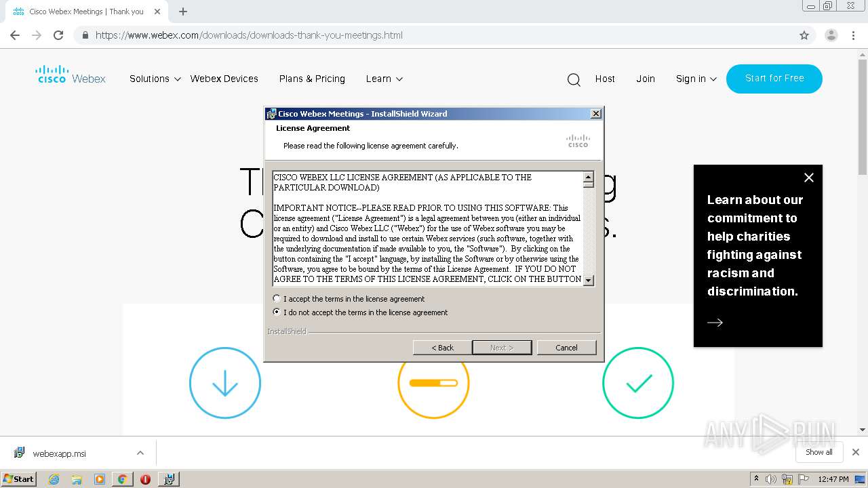The height and width of the screenshot is (488, 868).
Task: Open Webex Devices page
Action: [224, 79]
